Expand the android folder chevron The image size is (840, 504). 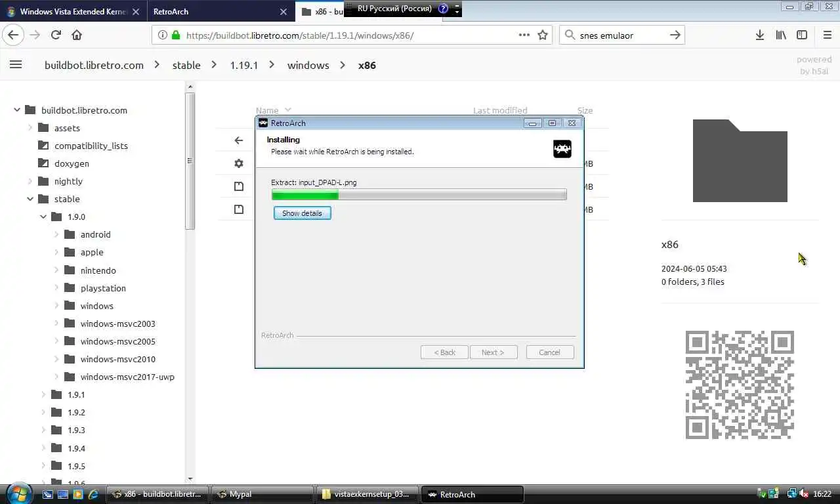pos(56,234)
